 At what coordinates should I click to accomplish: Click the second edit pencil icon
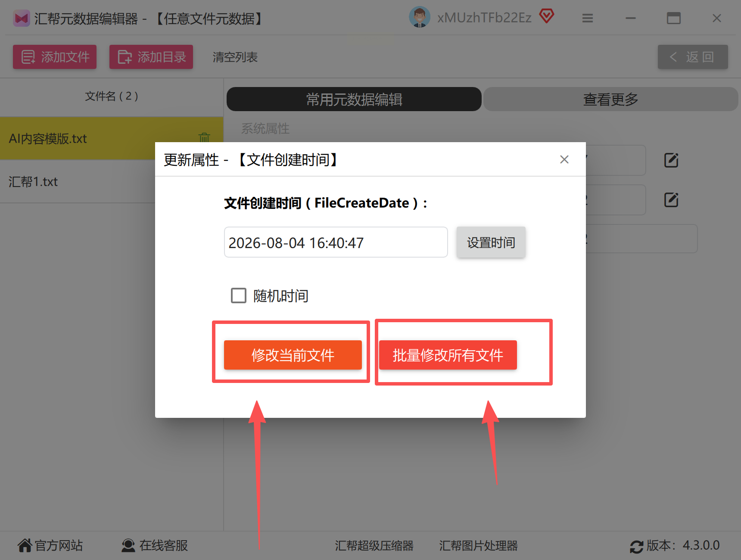671,200
